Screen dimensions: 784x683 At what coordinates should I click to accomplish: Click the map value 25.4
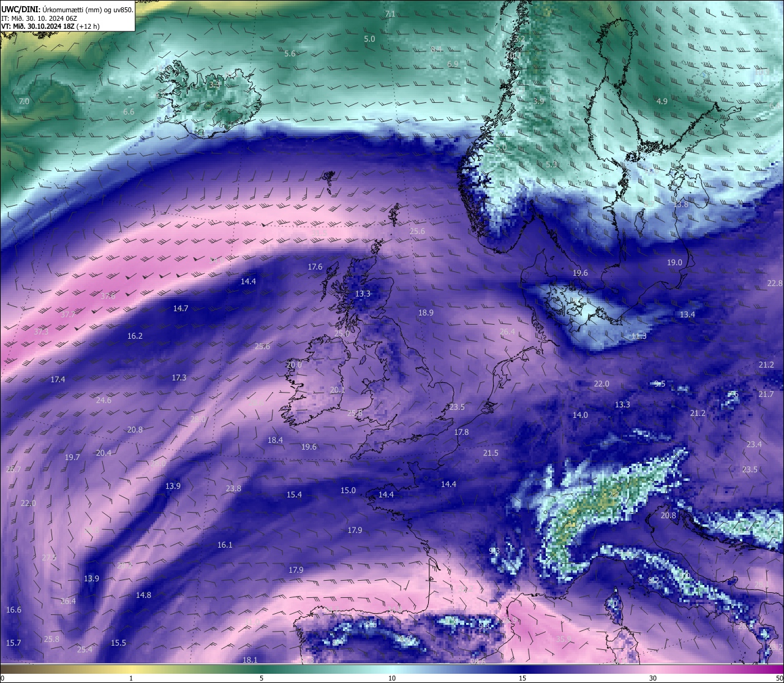(85, 650)
